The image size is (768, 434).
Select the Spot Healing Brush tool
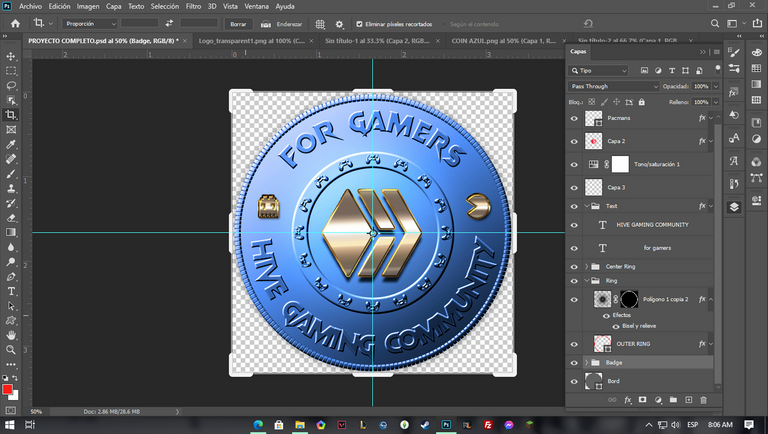pos(11,159)
